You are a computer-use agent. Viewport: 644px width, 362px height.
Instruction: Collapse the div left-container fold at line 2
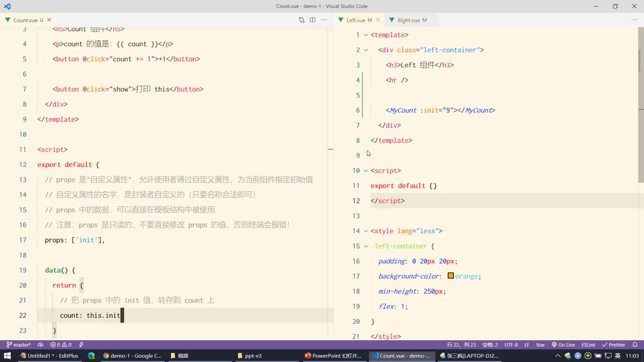pyautogui.click(x=366, y=50)
